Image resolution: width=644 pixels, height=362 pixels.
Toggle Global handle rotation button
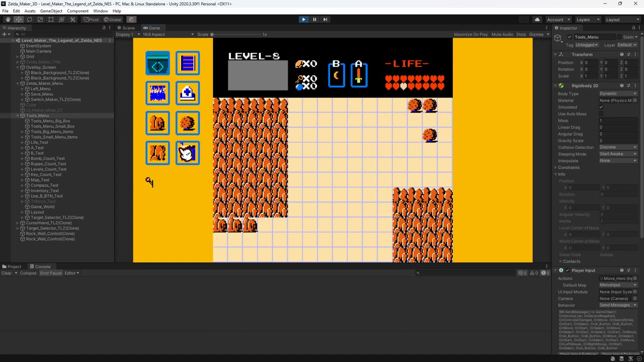113,20
